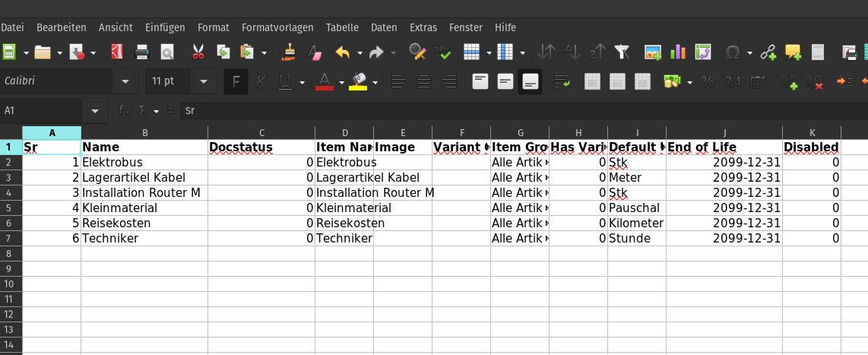Click the Clone Formatting paintbrush icon

point(289,52)
